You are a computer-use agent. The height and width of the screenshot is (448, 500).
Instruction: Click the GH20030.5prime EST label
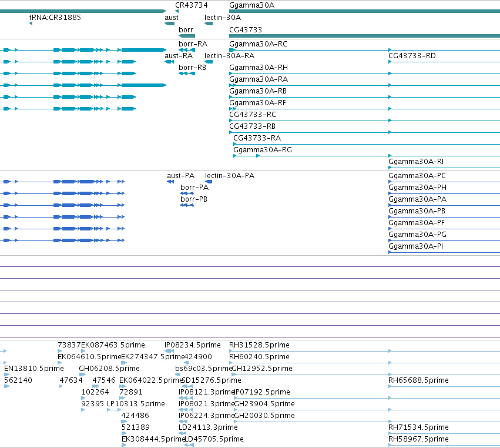[264, 416]
